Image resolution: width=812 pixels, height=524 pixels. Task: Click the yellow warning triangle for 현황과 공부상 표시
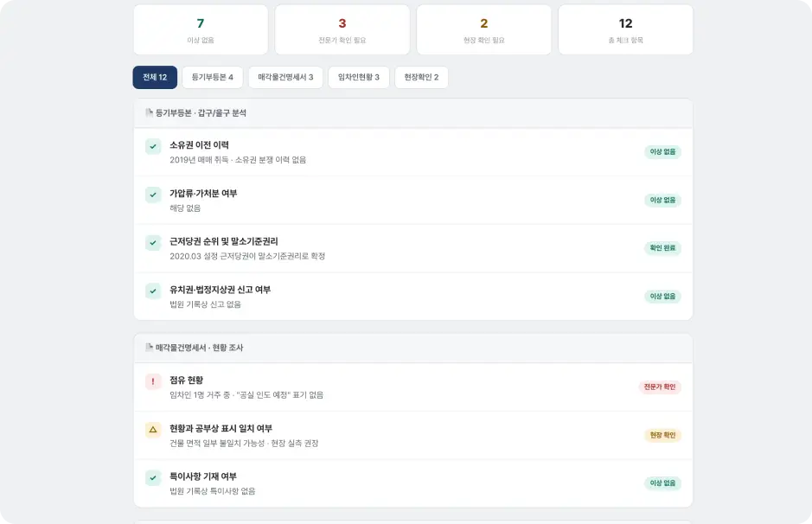[153, 429]
